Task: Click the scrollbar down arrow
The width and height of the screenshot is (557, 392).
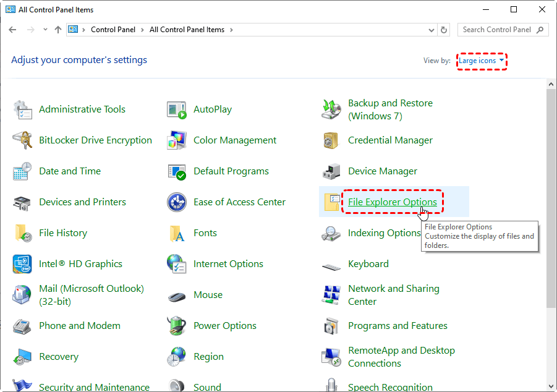Action: point(551,386)
